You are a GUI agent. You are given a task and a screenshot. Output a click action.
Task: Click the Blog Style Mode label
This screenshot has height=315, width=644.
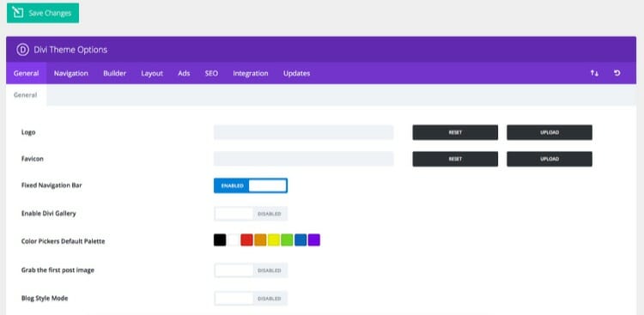point(45,298)
